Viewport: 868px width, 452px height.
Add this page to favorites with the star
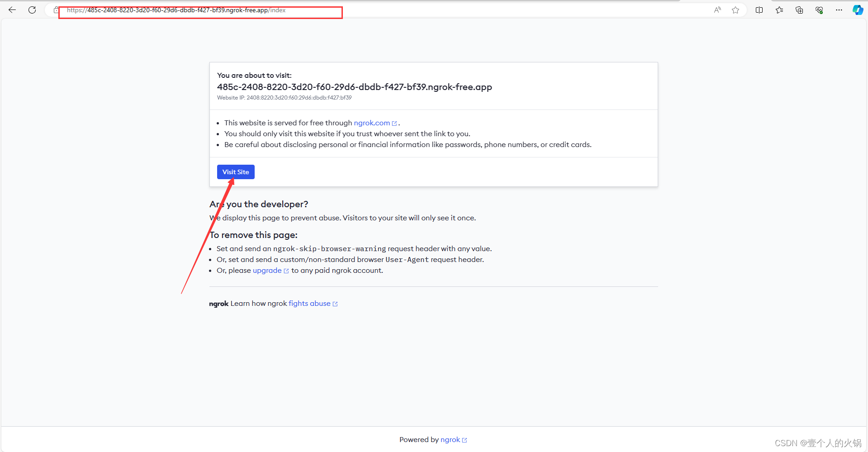click(735, 10)
